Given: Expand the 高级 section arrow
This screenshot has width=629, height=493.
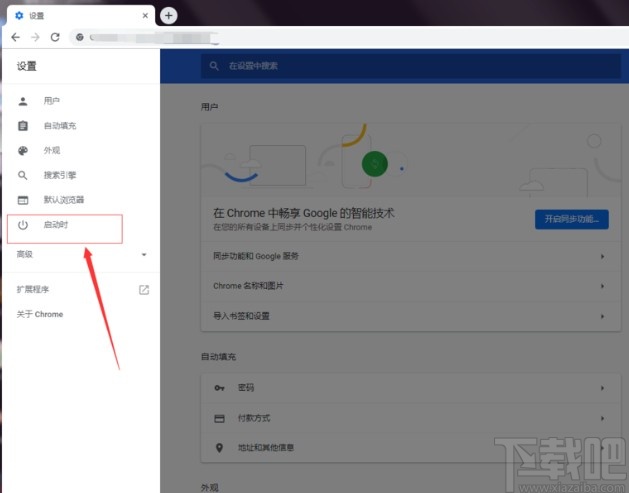Looking at the screenshot, I should click(x=144, y=254).
